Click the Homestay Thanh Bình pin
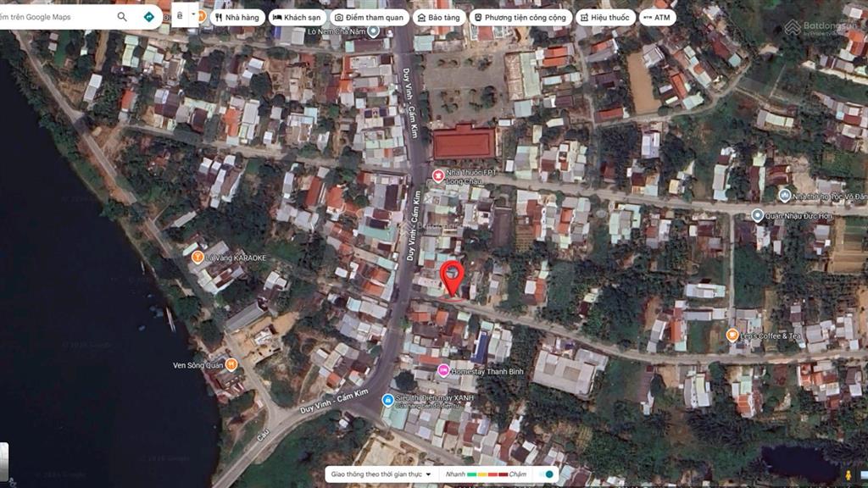 tap(443, 370)
